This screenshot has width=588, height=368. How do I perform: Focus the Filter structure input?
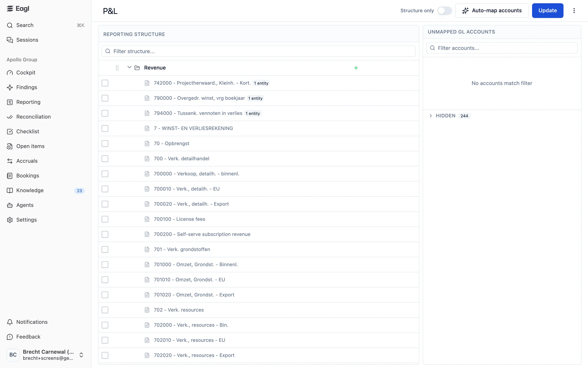coord(258,51)
